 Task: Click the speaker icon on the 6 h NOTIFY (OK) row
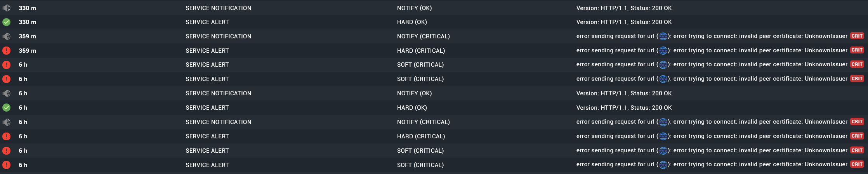point(6,93)
